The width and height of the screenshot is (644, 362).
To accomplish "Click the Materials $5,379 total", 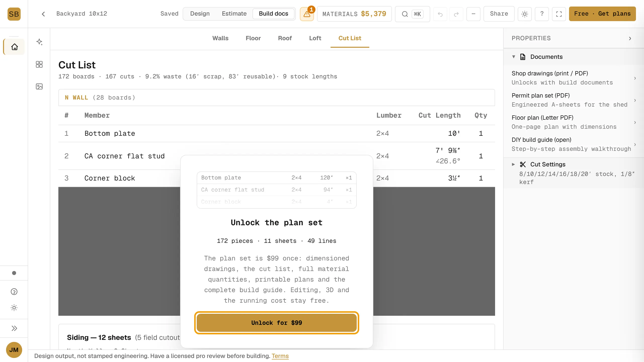I will 354,14.
